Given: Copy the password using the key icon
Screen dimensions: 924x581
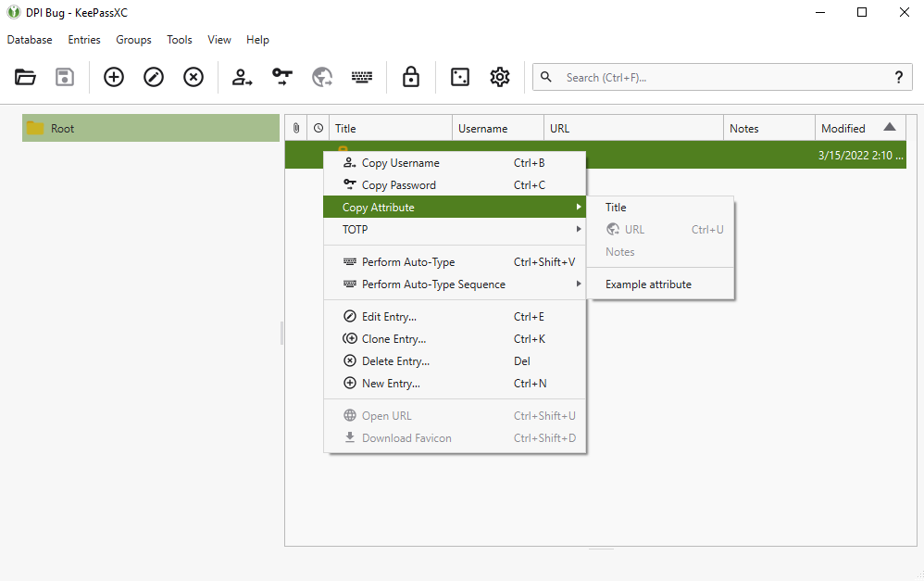Looking at the screenshot, I should point(281,77).
